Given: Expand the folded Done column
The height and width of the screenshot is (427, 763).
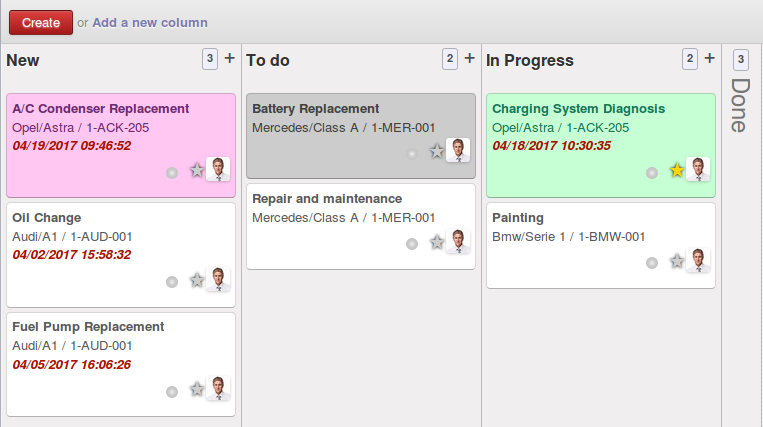Looking at the screenshot, I should 741,98.
